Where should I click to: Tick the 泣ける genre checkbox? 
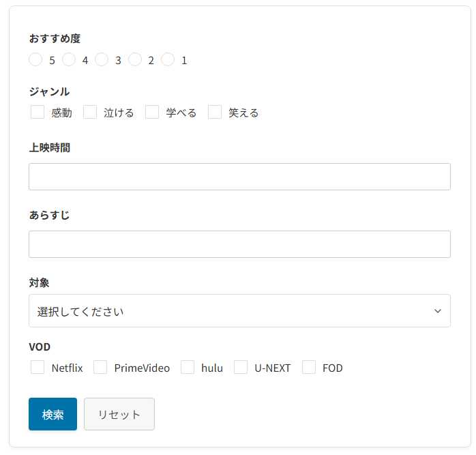(90, 112)
